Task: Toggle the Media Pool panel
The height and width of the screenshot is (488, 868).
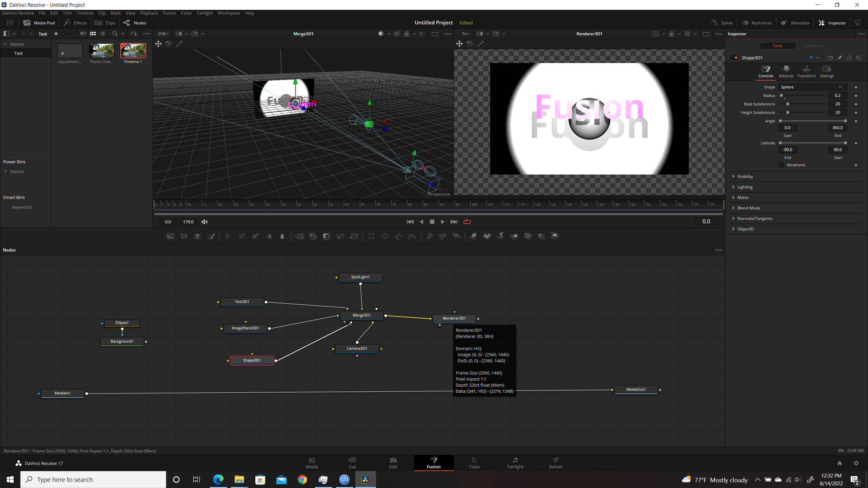Action: 39,23
